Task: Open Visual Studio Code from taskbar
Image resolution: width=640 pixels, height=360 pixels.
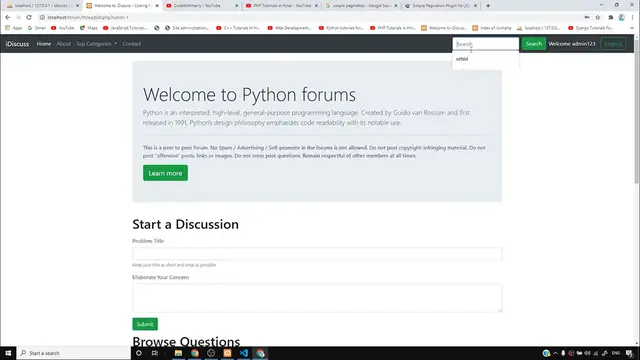Action: tap(244, 353)
